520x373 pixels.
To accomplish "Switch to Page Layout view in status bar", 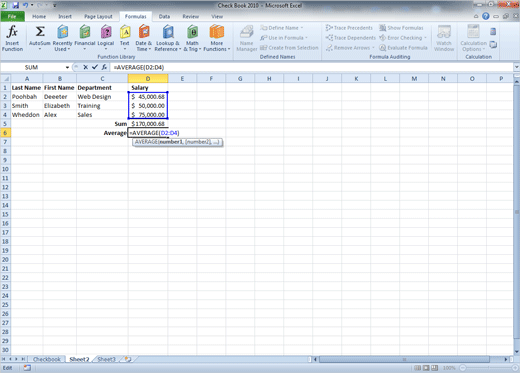I will coord(426,368).
